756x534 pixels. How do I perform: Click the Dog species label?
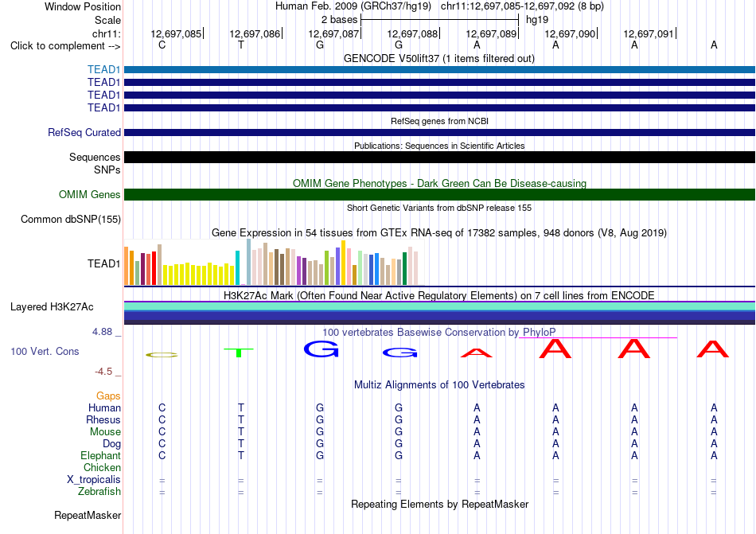click(112, 444)
